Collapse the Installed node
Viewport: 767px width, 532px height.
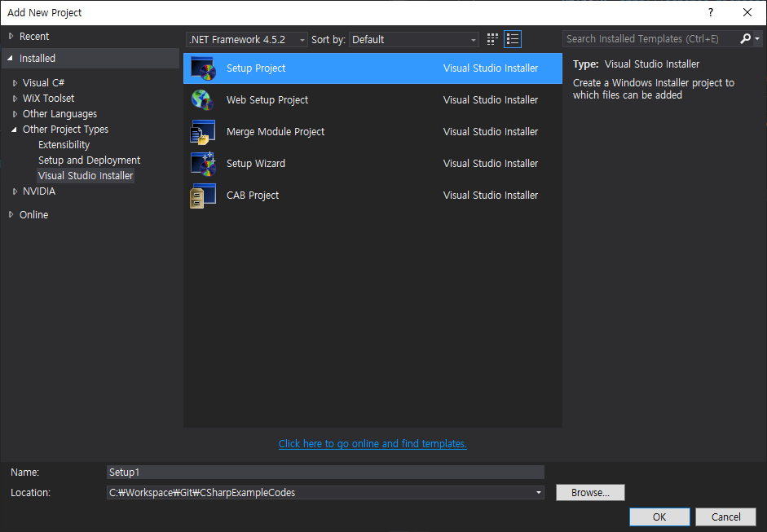point(11,58)
